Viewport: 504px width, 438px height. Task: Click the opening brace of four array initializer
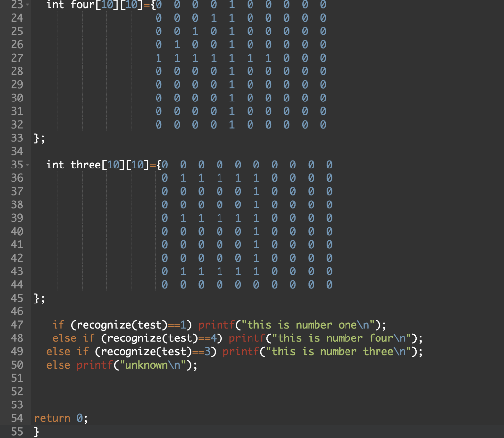tap(153, 5)
